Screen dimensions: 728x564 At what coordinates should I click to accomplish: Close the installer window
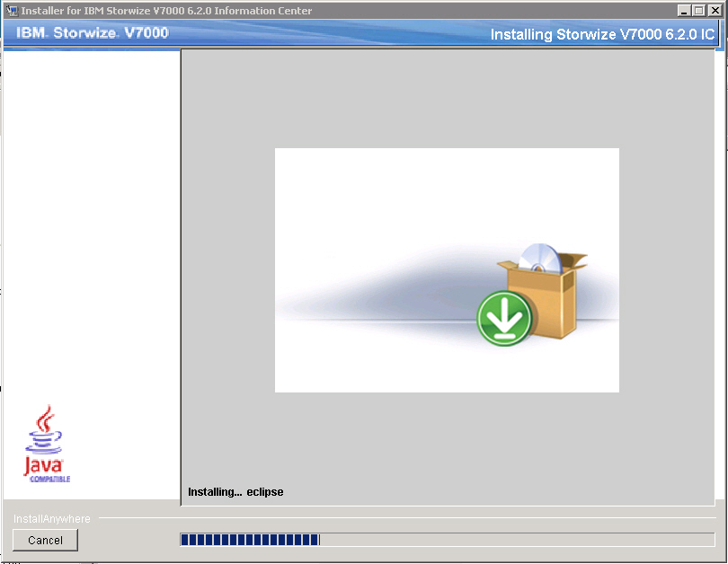click(x=715, y=10)
